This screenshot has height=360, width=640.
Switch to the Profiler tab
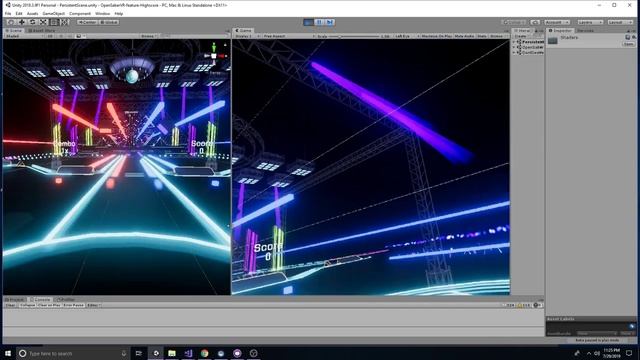tap(65, 300)
